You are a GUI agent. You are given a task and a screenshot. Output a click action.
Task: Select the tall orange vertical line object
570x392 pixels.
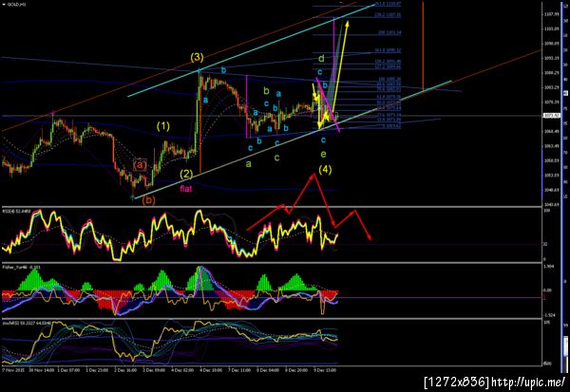click(x=423, y=46)
